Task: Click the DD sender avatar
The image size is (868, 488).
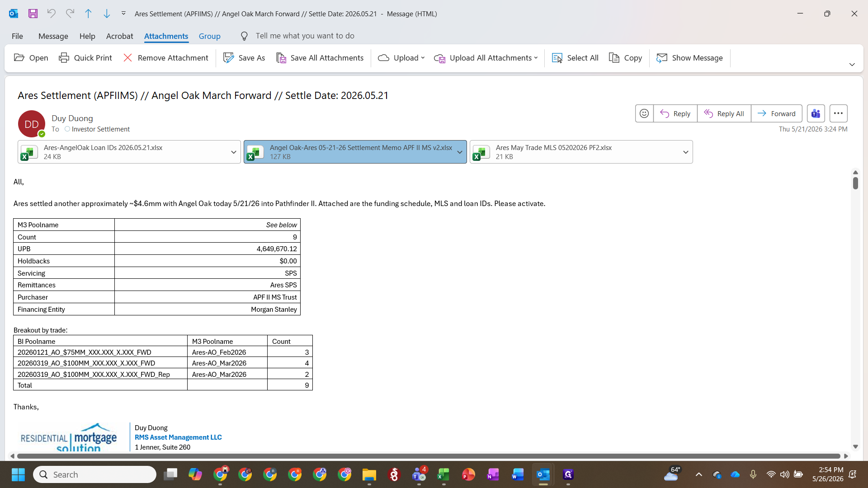Action: [32, 124]
